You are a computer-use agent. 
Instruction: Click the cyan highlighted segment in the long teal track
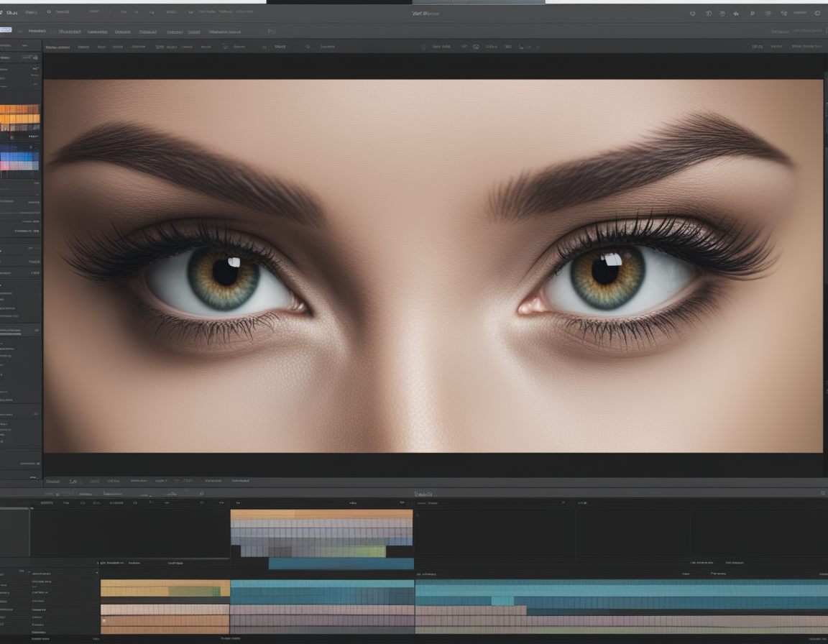pyautogui.click(x=502, y=601)
